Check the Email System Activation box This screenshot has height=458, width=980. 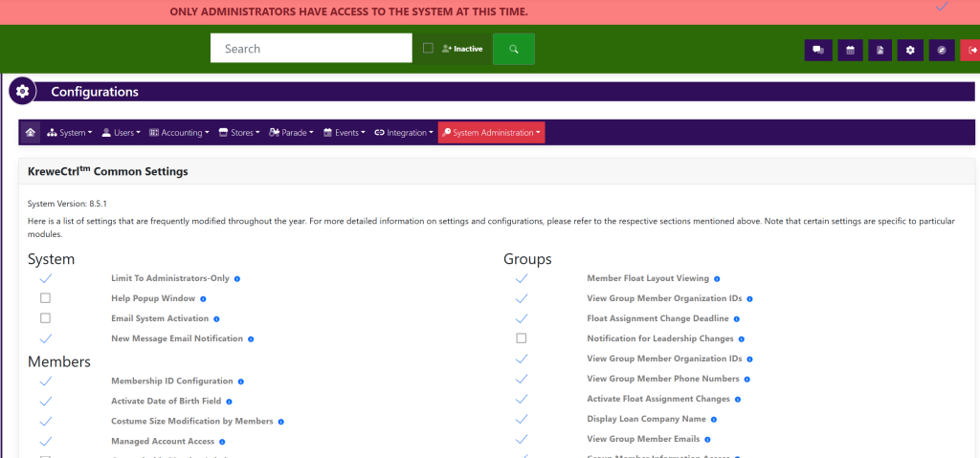[x=45, y=318]
